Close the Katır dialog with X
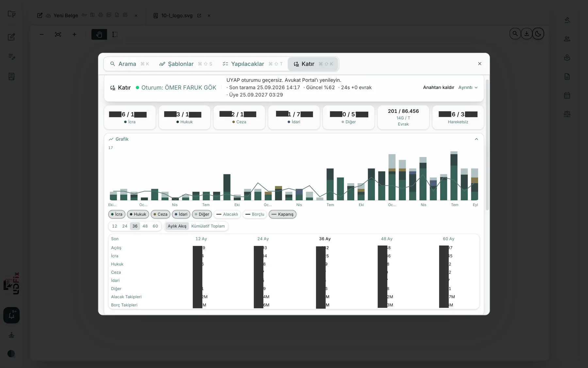588x368 pixels. (x=480, y=64)
